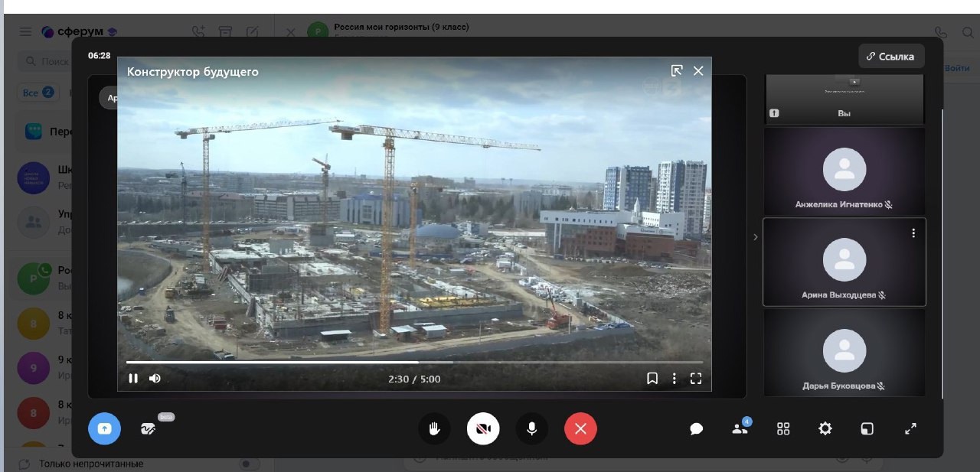Toggle the camera on

(483, 428)
